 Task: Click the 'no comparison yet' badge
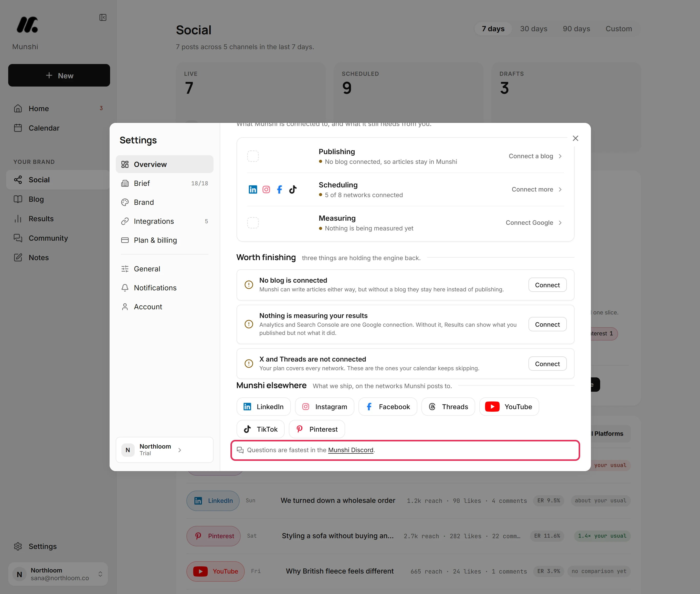(x=599, y=571)
